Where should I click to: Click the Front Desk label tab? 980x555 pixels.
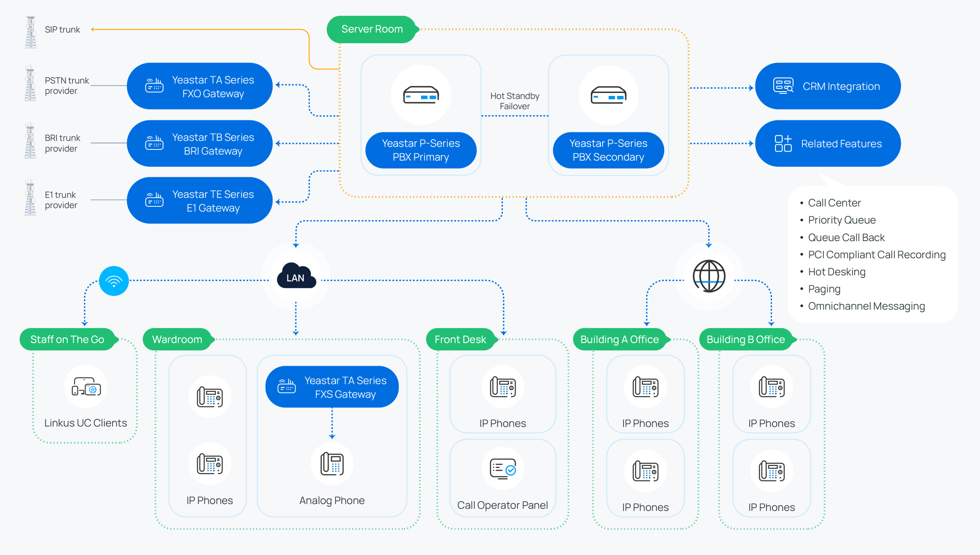464,337
